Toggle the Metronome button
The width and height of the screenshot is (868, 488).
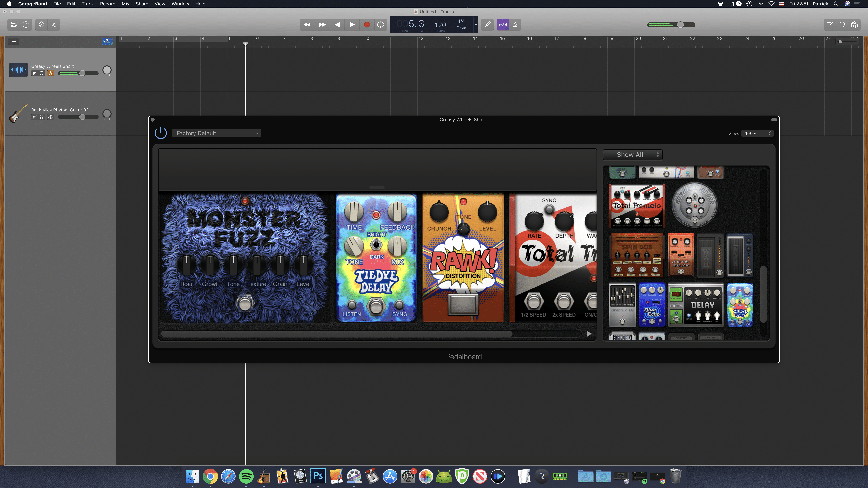[515, 25]
